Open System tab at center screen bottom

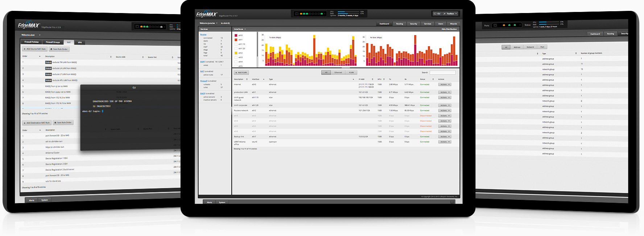click(x=222, y=202)
